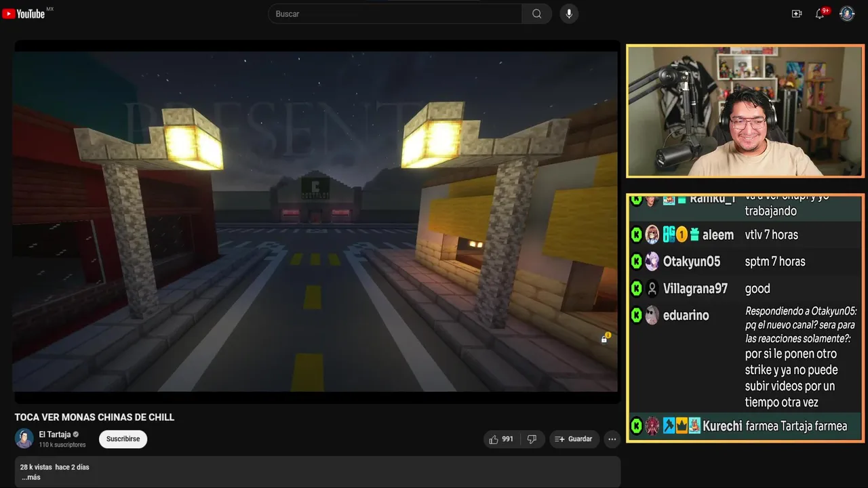Dislike the video with thumbs down
Image resolution: width=868 pixels, height=488 pixels.
[532, 439]
